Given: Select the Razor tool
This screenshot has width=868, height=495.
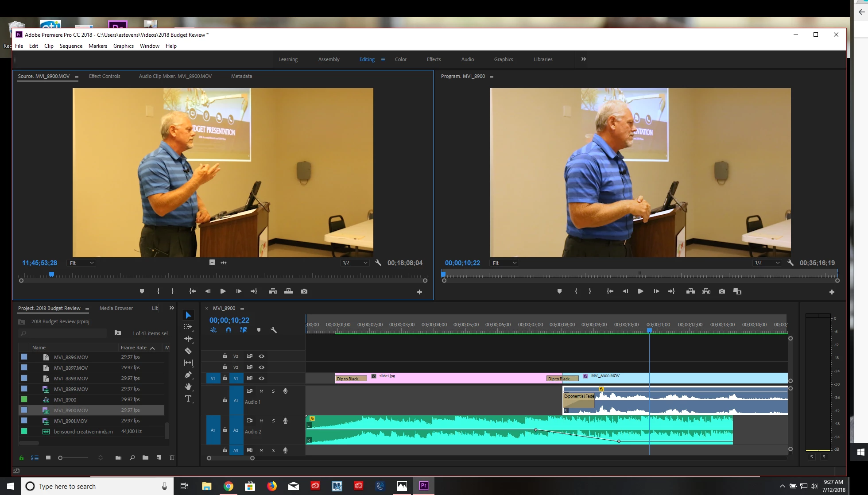Looking at the screenshot, I should (x=188, y=351).
